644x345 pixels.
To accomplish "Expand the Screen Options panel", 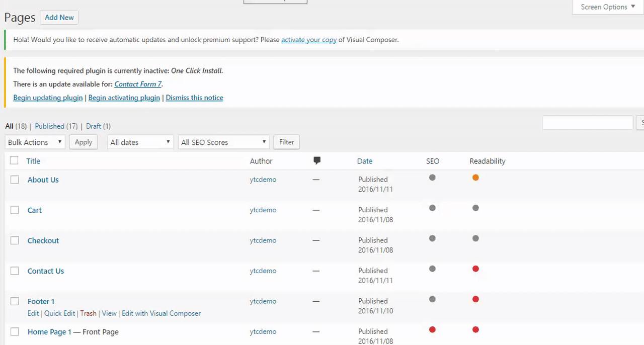I will 608,7.
